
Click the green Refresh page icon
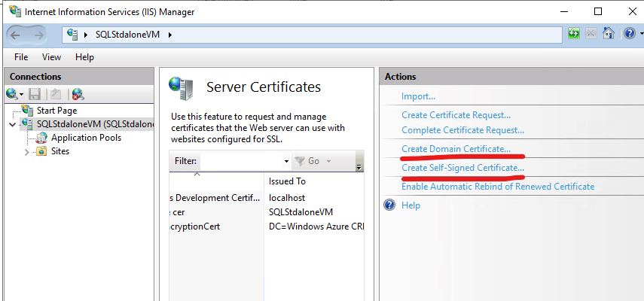[x=574, y=34]
